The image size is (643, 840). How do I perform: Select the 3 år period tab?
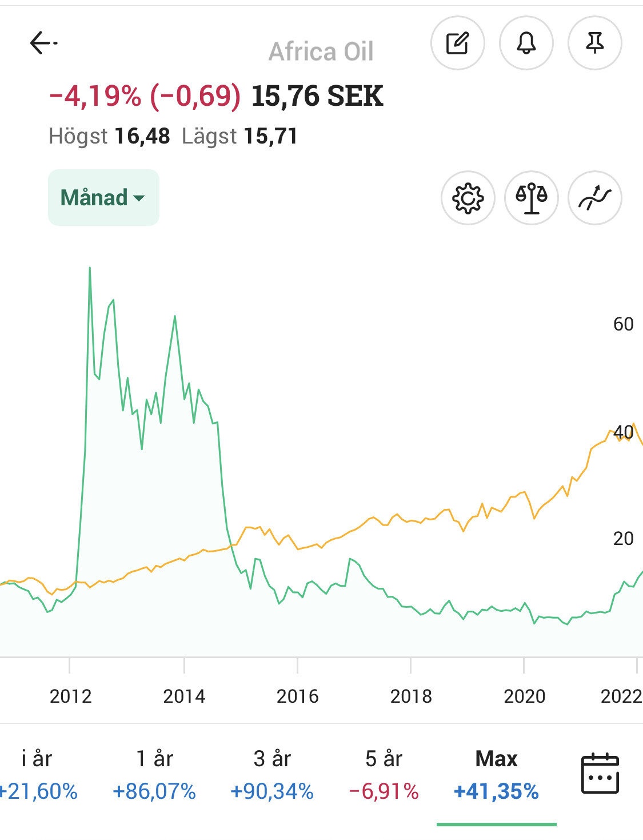tap(272, 775)
